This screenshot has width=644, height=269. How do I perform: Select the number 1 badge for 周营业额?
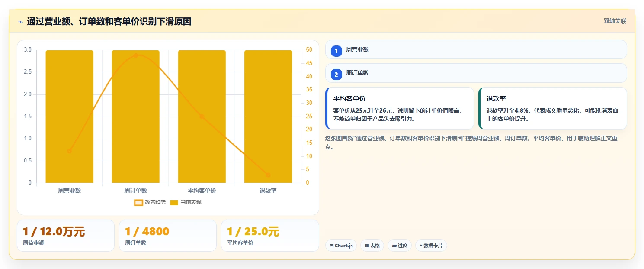click(336, 51)
